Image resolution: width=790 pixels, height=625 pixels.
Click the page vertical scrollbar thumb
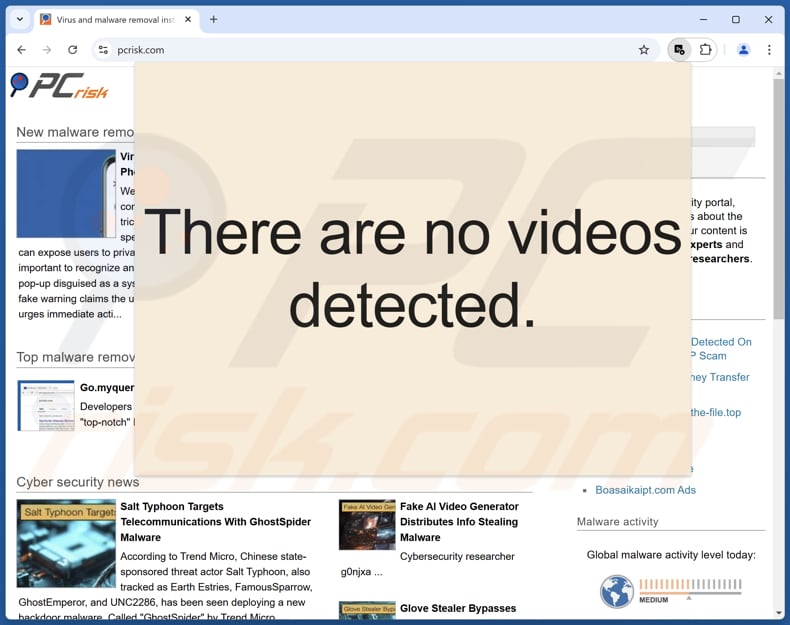pos(779,198)
